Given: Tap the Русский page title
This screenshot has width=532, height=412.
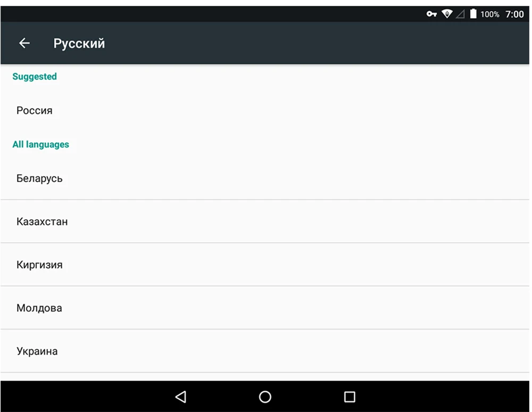Looking at the screenshot, I should tap(79, 44).
